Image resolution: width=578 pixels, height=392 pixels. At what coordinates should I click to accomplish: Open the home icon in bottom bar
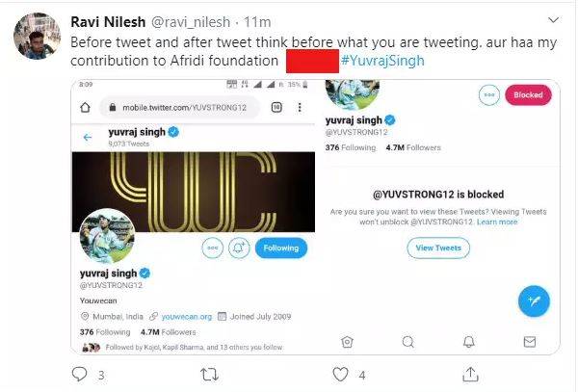coord(347,341)
